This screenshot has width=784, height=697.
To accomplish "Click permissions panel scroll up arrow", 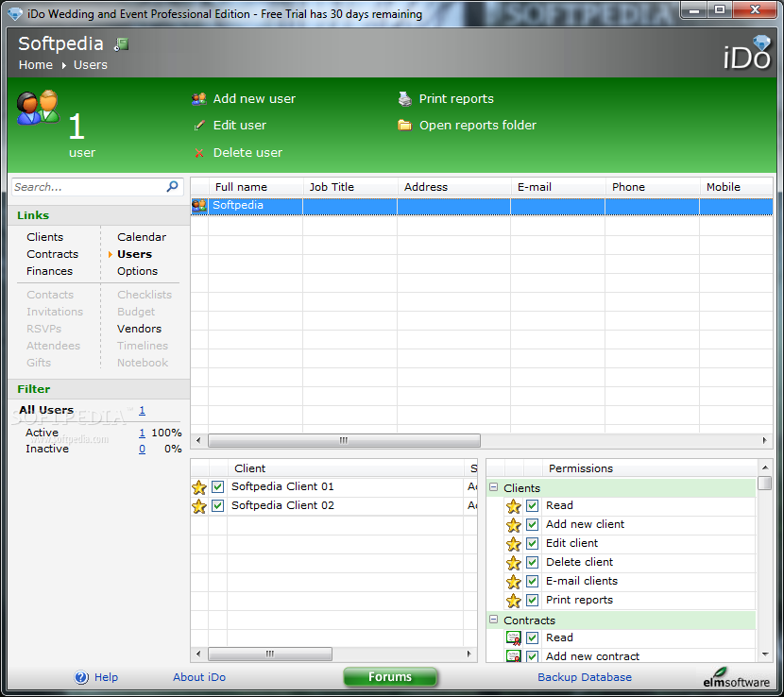I will point(765,467).
